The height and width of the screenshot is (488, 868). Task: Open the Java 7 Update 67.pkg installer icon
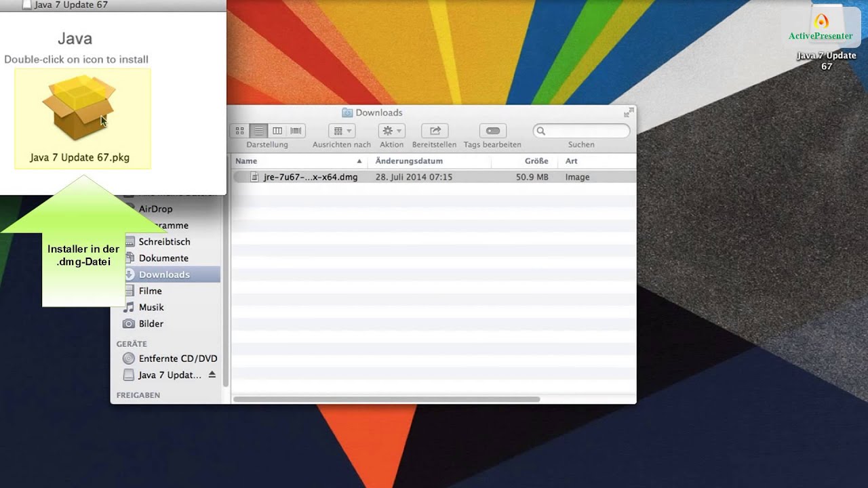pos(79,108)
